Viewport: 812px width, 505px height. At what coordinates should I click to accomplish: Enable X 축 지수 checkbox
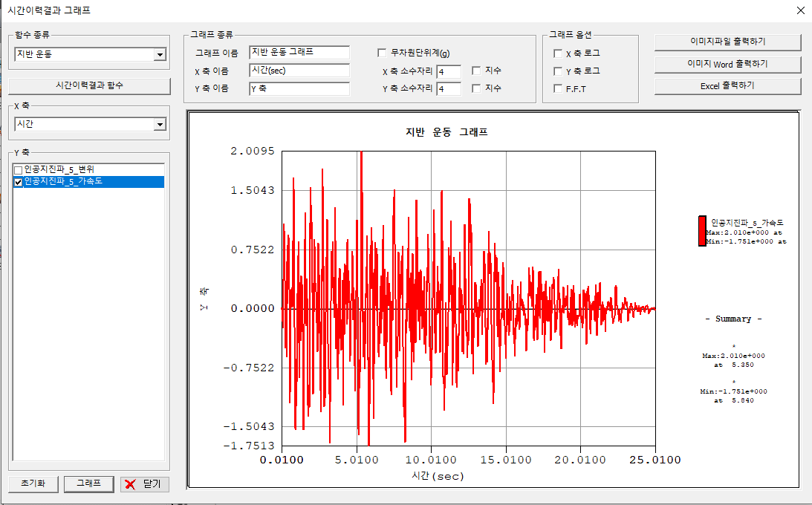pos(476,71)
